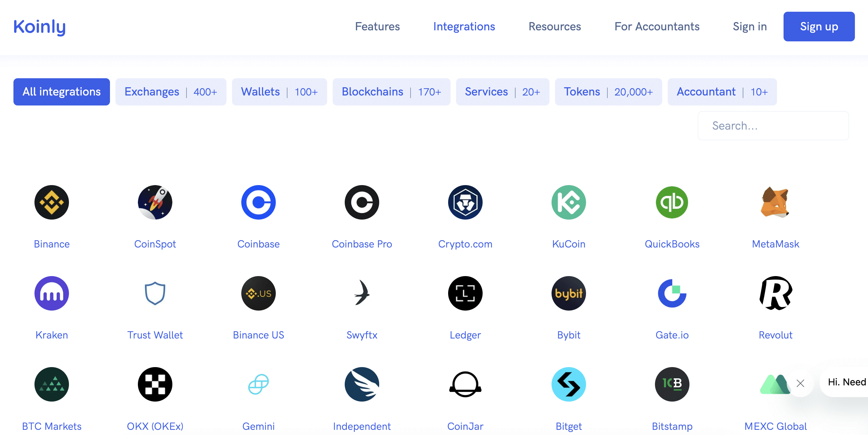Image resolution: width=868 pixels, height=435 pixels.
Task: Open the OKX checkered icon
Action: click(x=155, y=384)
